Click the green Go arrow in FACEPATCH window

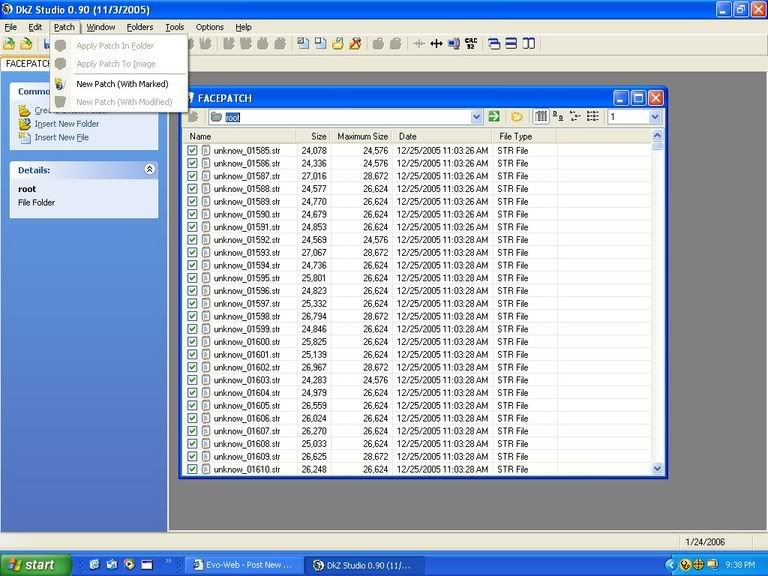click(x=494, y=117)
